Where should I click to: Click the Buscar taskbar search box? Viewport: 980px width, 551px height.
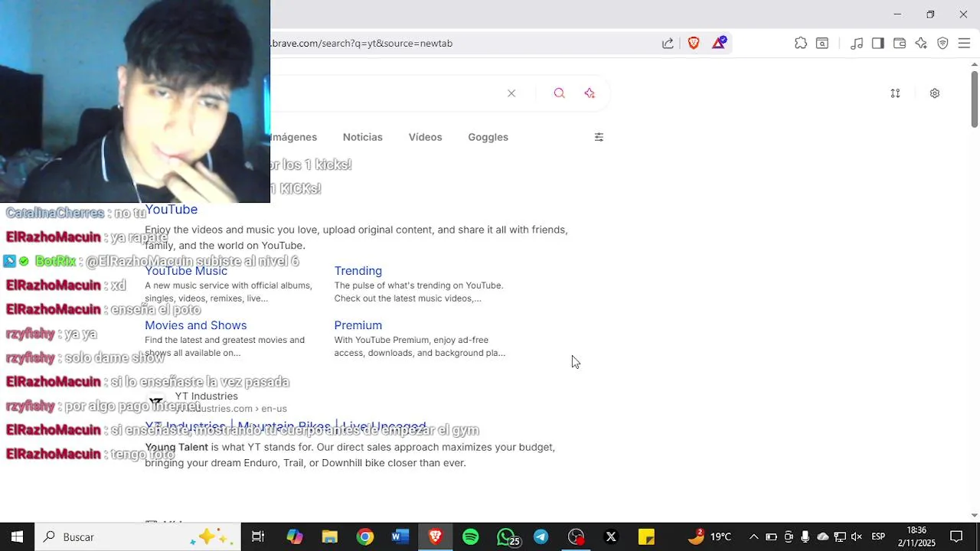(x=138, y=537)
